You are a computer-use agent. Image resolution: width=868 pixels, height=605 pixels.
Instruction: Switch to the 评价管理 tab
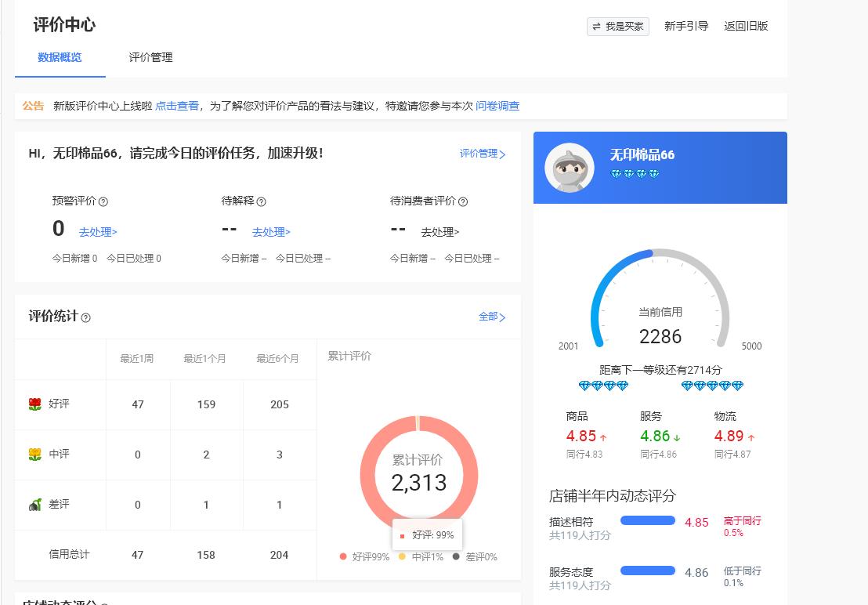tap(150, 57)
